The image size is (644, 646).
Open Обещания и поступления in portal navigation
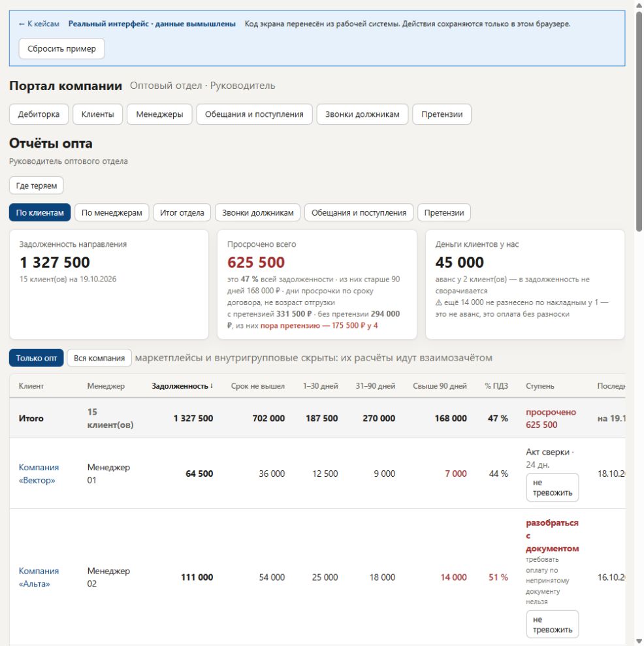coord(254,114)
